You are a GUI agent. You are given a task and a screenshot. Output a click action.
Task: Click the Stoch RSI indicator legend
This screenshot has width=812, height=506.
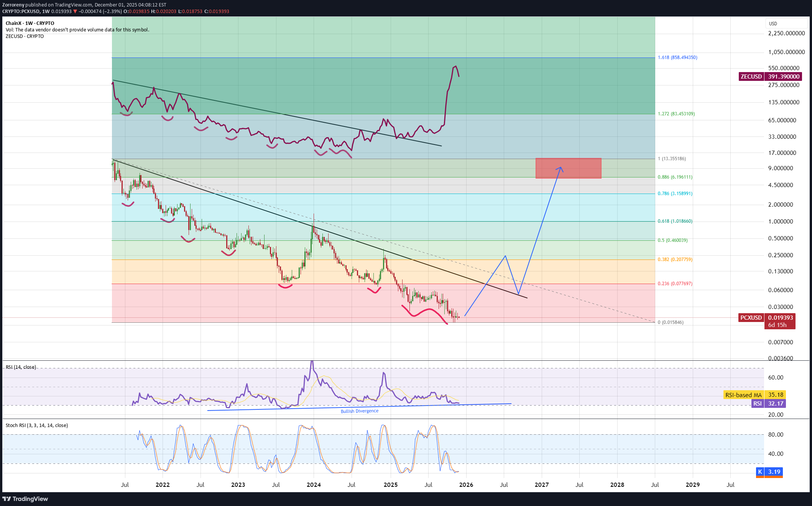[x=36, y=426]
